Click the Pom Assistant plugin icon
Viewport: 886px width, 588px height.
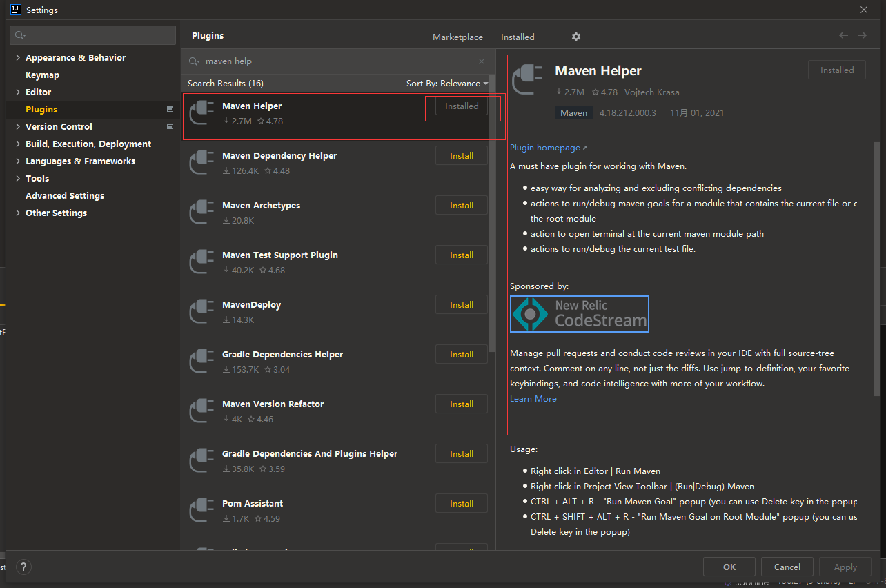201,510
